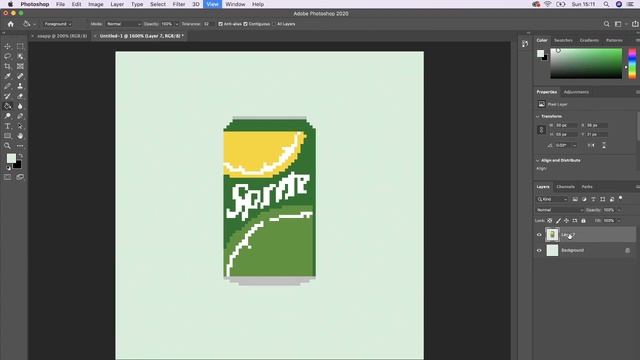The height and width of the screenshot is (360, 640).
Task: Enable the All Layers checkbox
Action: [x=274, y=24]
